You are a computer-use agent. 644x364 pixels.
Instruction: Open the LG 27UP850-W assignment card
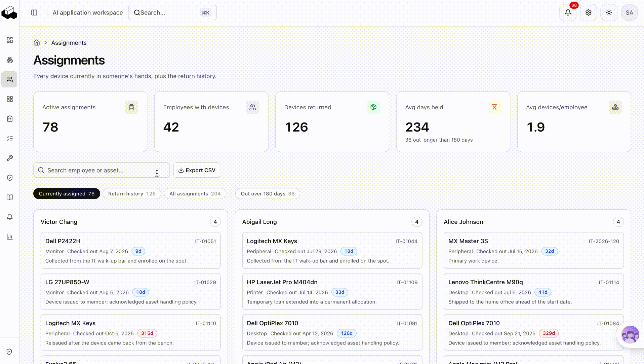click(131, 292)
